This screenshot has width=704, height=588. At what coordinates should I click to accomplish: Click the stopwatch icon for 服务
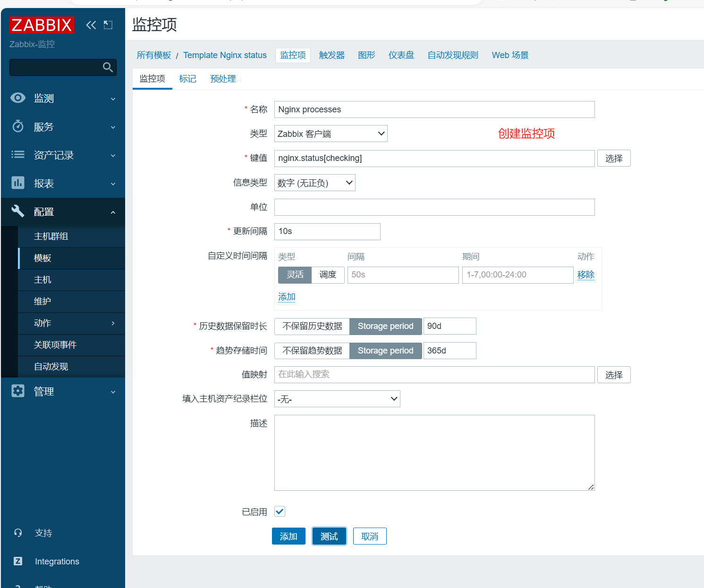point(18,126)
